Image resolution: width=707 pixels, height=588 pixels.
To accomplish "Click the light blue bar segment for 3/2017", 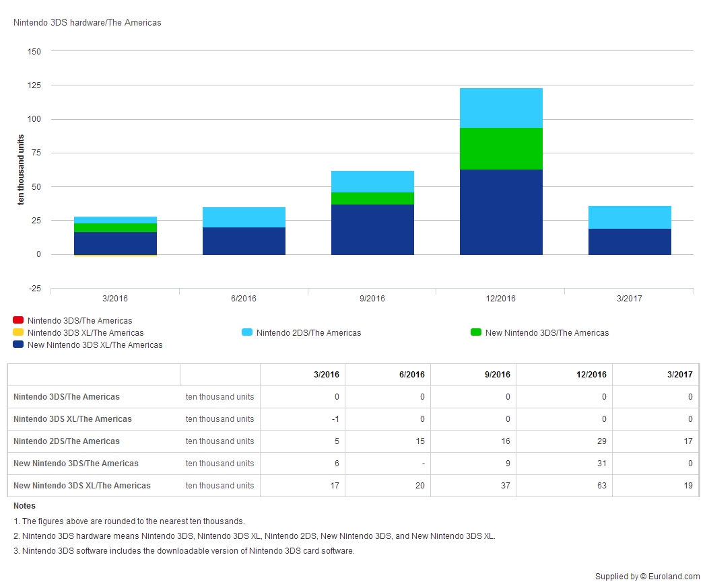I will (x=630, y=217).
